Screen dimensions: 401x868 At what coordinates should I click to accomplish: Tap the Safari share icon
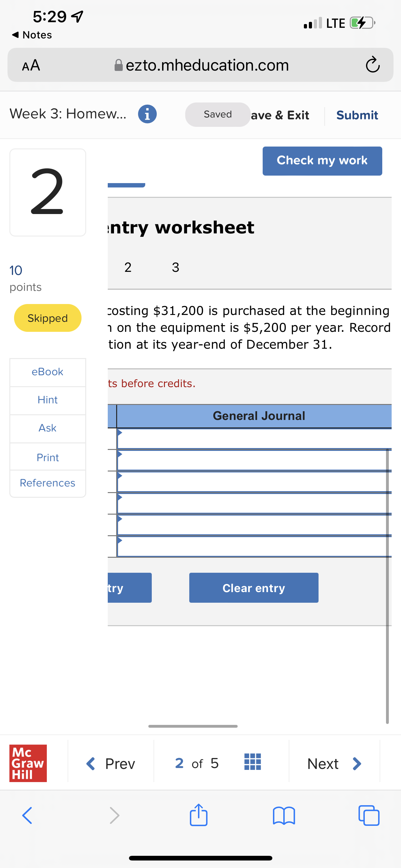[x=199, y=815]
